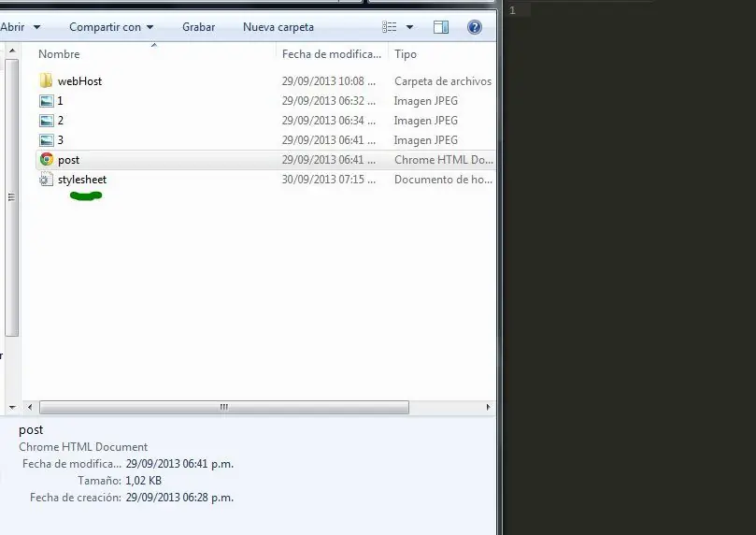Sort by the Tipo column header
Screen dimensions: 756x535
(406, 54)
